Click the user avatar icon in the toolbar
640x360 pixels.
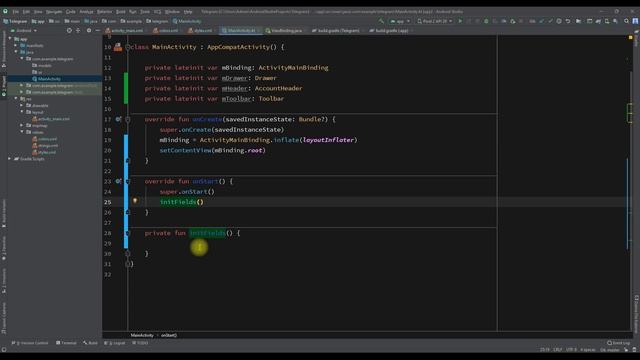point(635,21)
